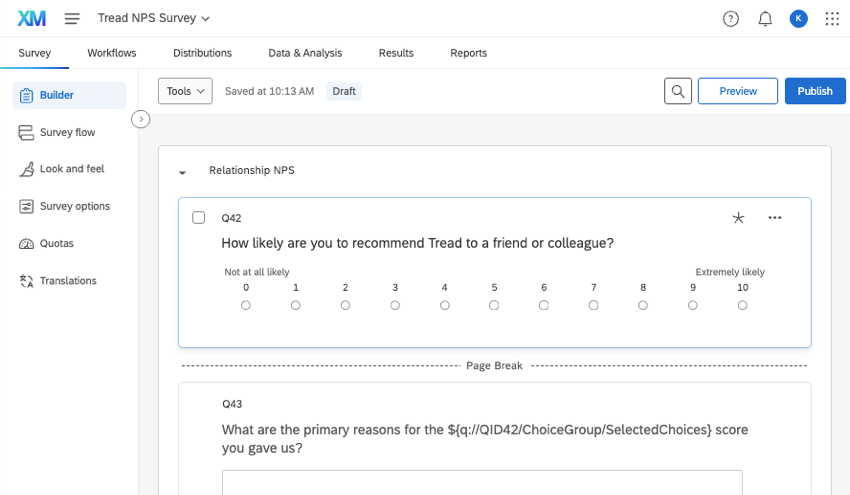850x495 pixels.
Task: Select NPS score 1 radio button
Action: pyautogui.click(x=295, y=305)
